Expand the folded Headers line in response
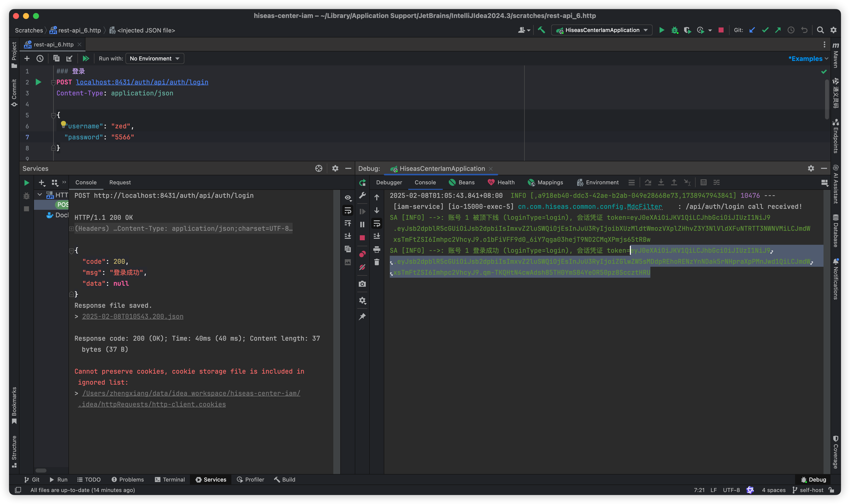The width and height of the screenshot is (850, 504). coord(71,229)
